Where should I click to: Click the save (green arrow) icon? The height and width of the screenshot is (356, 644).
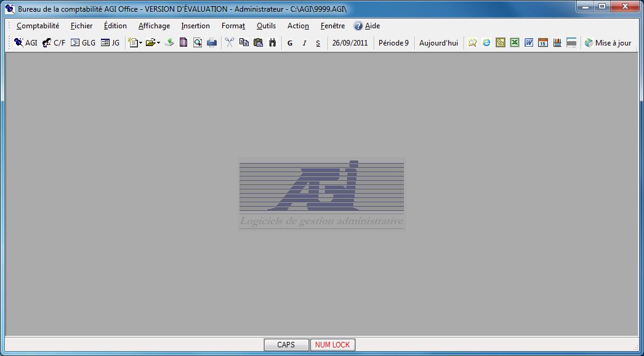pyautogui.click(x=169, y=42)
